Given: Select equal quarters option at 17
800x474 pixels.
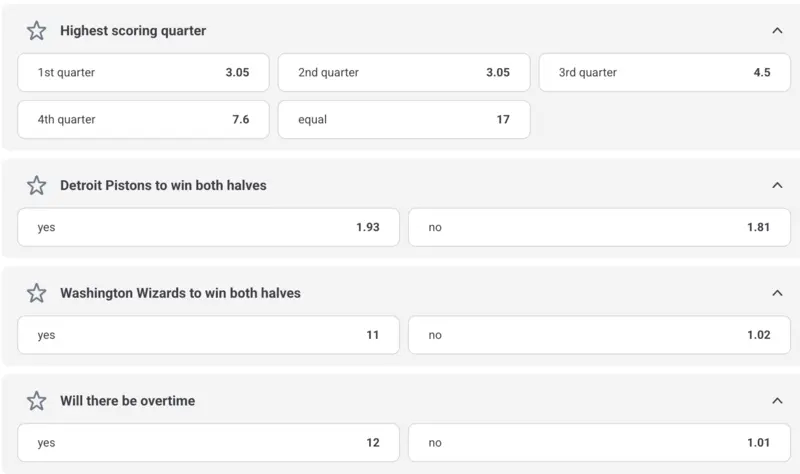Looking at the screenshot, I should tap(403, 119).
